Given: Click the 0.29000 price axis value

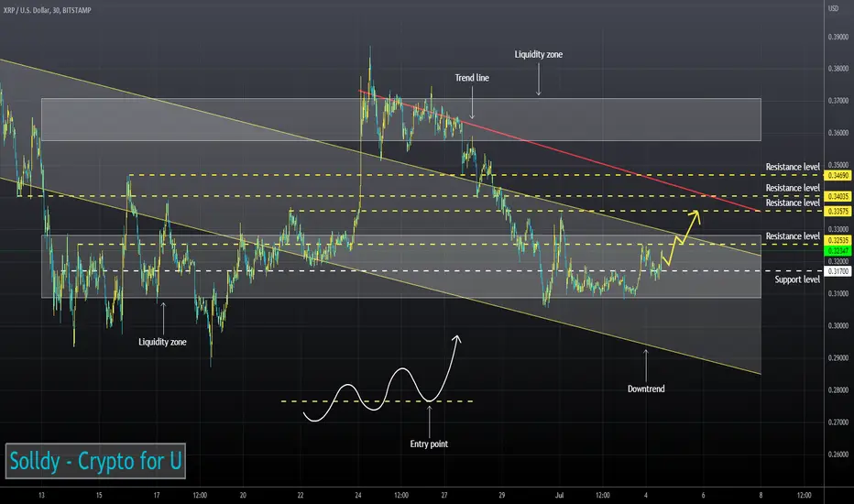Looking at the screenshot, I should tap(838, 358).
